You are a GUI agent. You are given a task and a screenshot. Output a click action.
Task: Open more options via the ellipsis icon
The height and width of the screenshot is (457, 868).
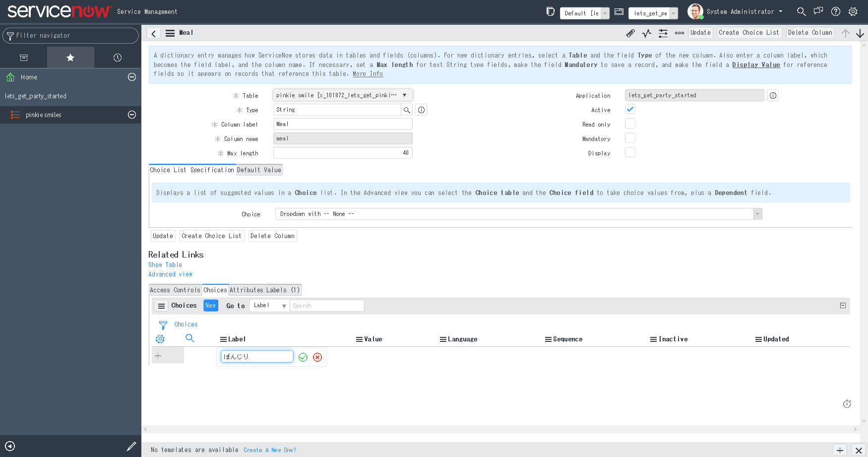679,33
